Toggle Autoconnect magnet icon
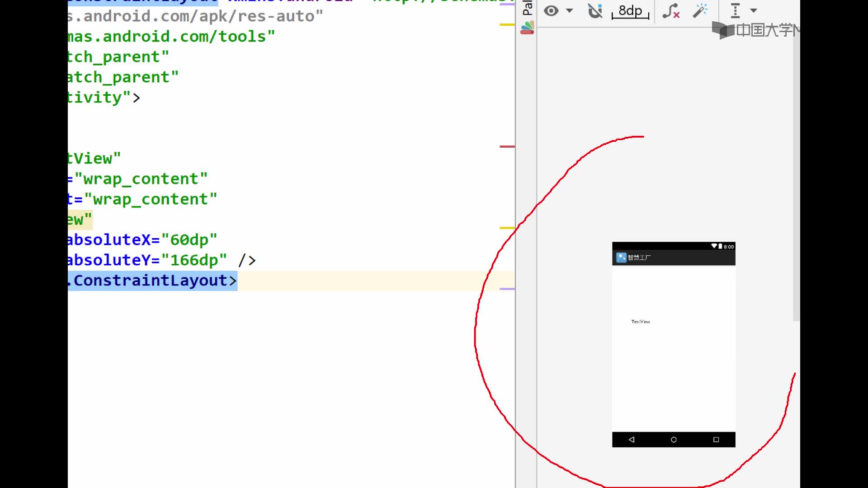This screenshot has height=488, width=868. click(595, 10)
